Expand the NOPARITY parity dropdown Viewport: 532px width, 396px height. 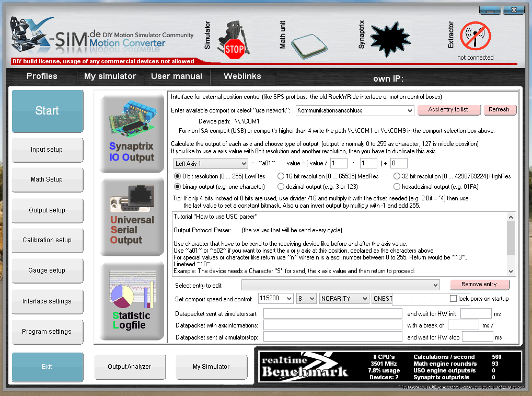(x=364, y=298)
